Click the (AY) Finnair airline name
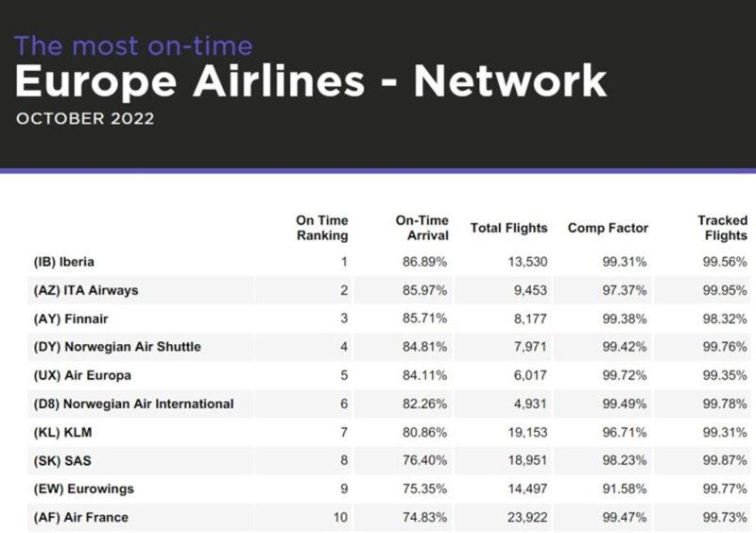756x533 pixels. 71,318
